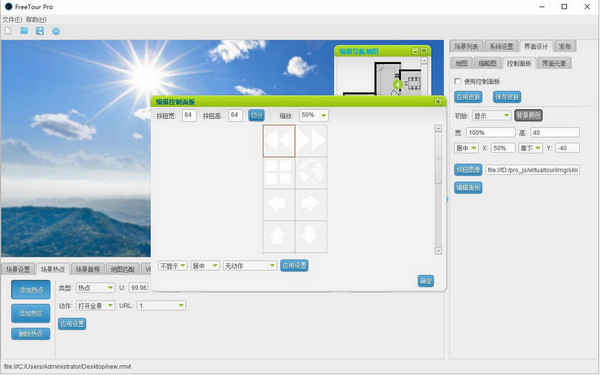Viewport: 600px width, 375px height.
Task: Open the 缩放 50% dropdown
Action: 313,115
